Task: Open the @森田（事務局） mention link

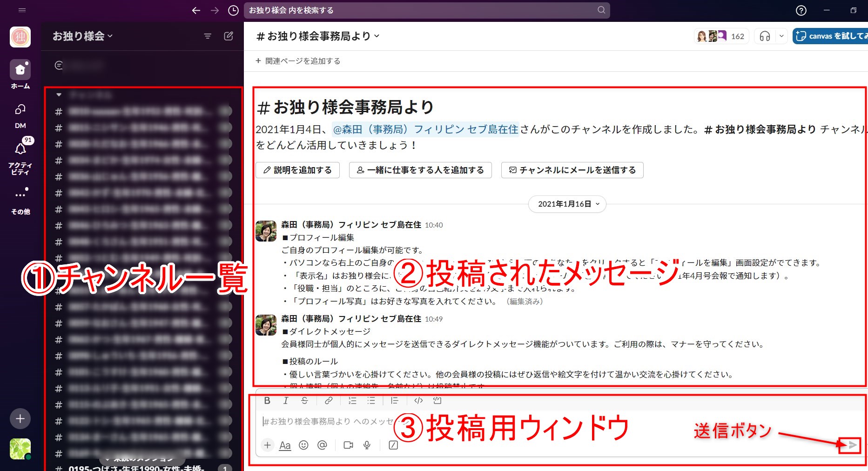Action: pos(425,129)
